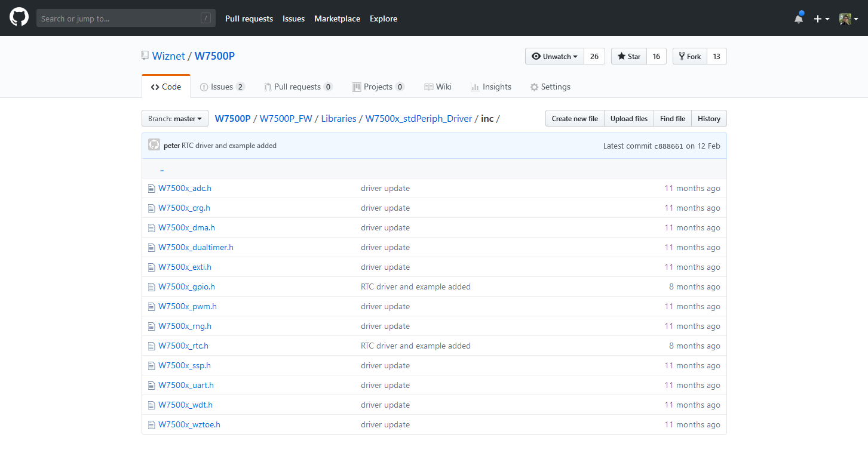Viewport: 868px width, 456px height.
Task: Expand the Branch: master selector
Action: click(175, 118)
